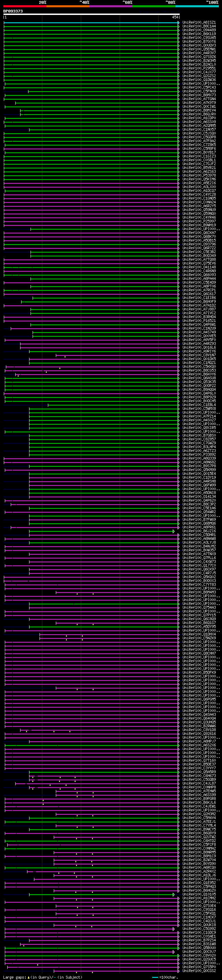Click green alignment bar of UniRef100_A7EEJ1
Screen dimensions: 222x980
(92, 822)
